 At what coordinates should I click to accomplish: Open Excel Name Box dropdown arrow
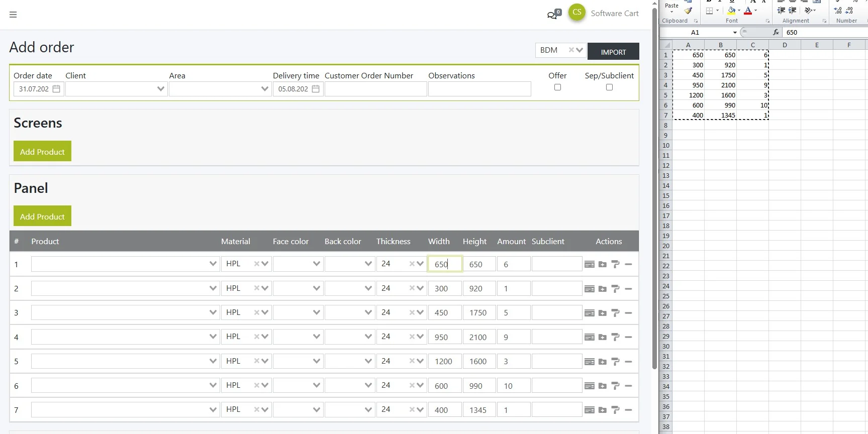(735, 32)
